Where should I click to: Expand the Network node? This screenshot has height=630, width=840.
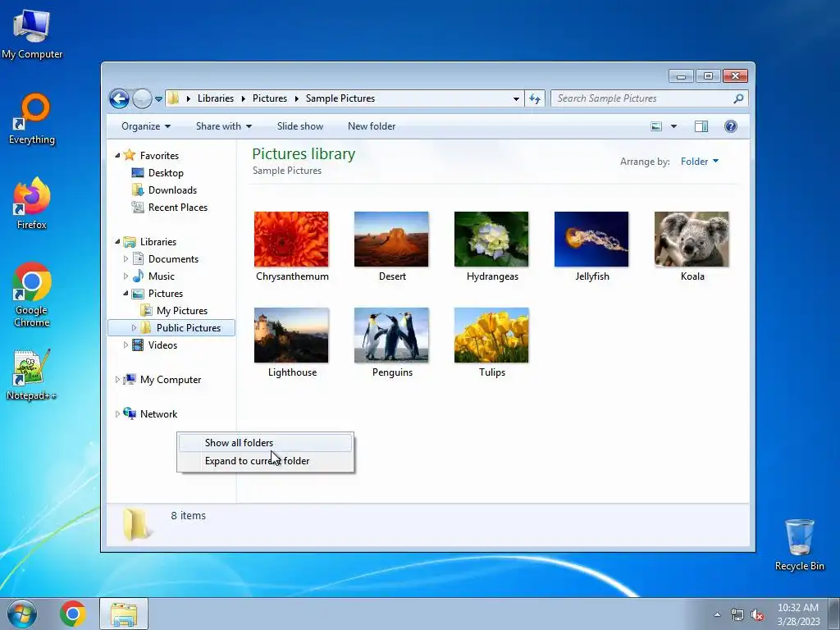click(117, 413)
